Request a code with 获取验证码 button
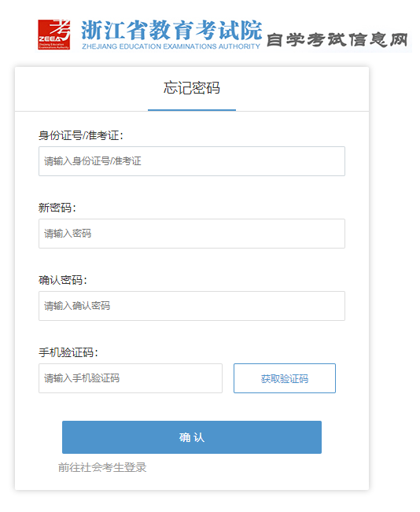The width and height of the screenshot is (420, 512). point(285,378)
